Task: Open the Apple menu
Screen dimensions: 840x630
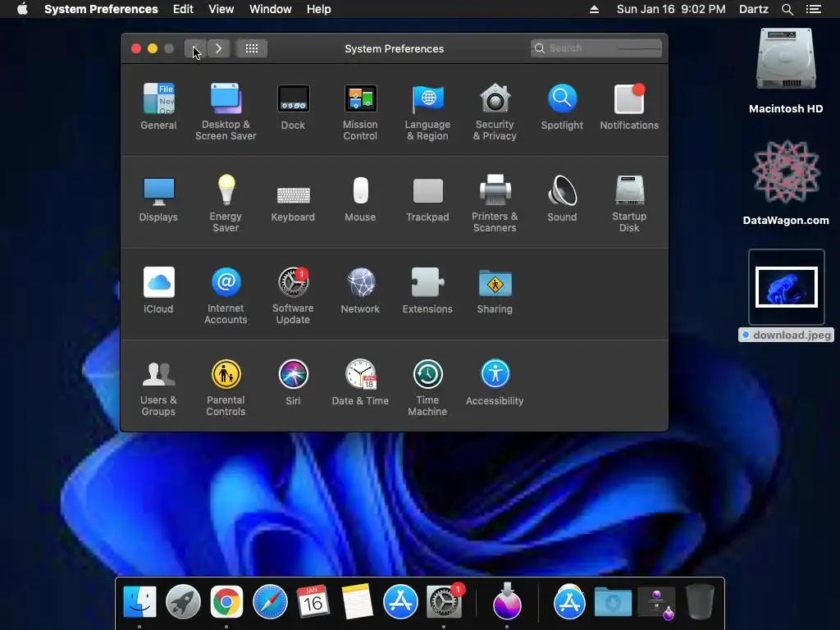Action: (x=22, y=9)
